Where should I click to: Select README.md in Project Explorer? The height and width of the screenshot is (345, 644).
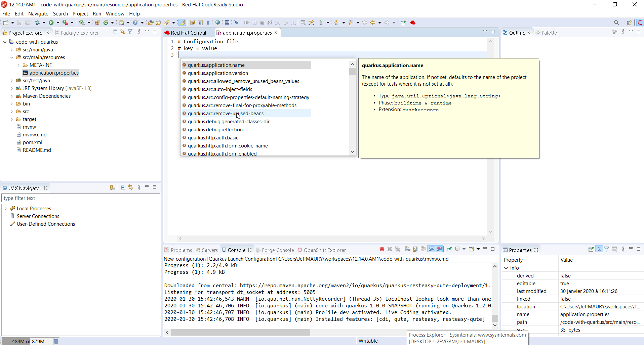(x=37, y=150)
